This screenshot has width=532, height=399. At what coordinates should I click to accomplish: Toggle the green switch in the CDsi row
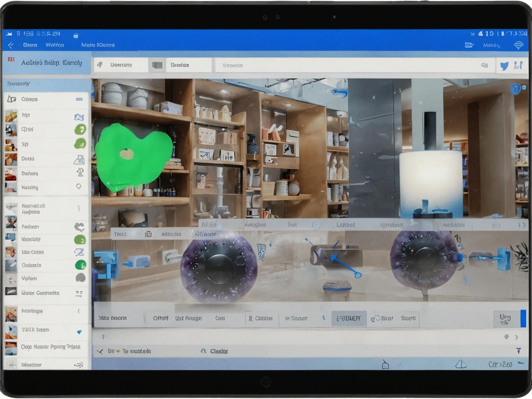coord(80,130)
